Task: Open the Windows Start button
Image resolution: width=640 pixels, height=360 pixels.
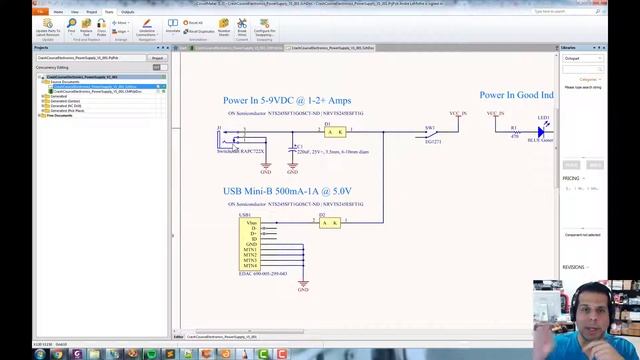Action: (x=40, y=354)
